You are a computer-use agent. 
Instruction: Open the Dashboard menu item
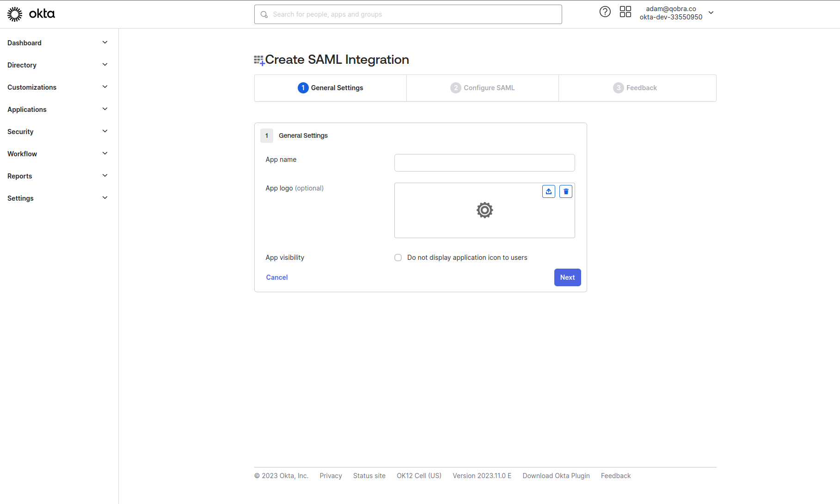25,43
